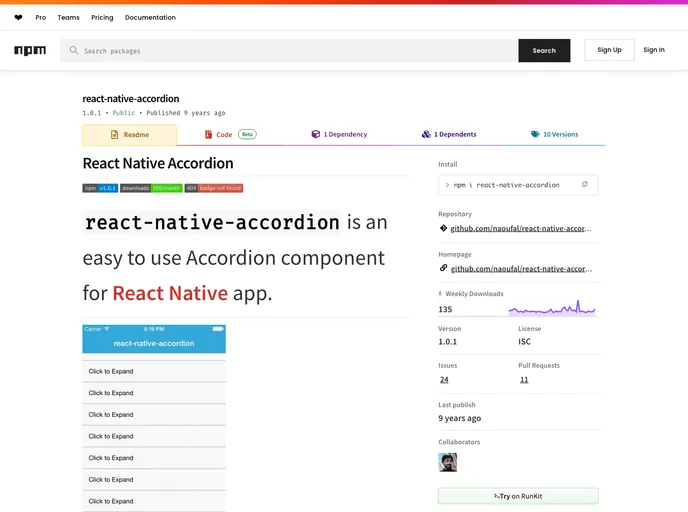The height and width of the screenshot is (512, 688).
Task: Click the weekly downloads sparkline chart
Action: [x=552, y=308]
